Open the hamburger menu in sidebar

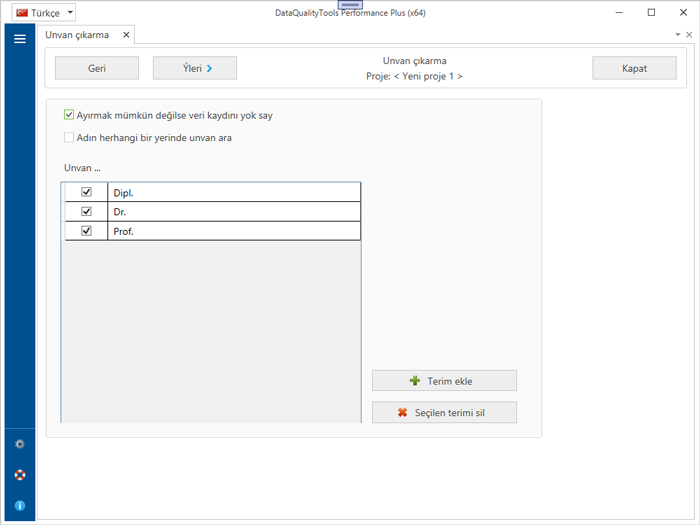coord(20,39)
